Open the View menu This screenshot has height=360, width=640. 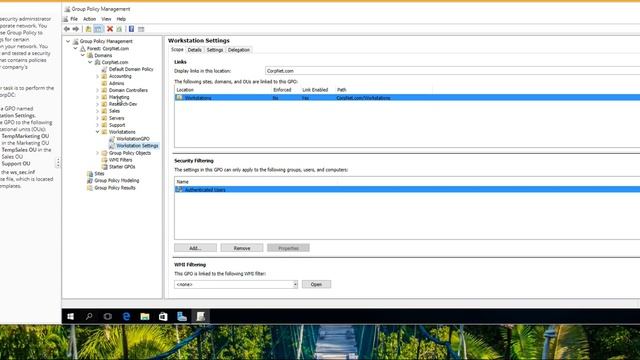[x=106, y=19]
